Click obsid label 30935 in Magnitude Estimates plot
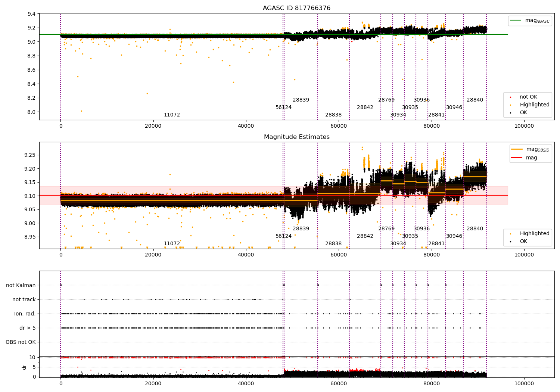This screenshot has height=392, width=560. click(410, 236)
